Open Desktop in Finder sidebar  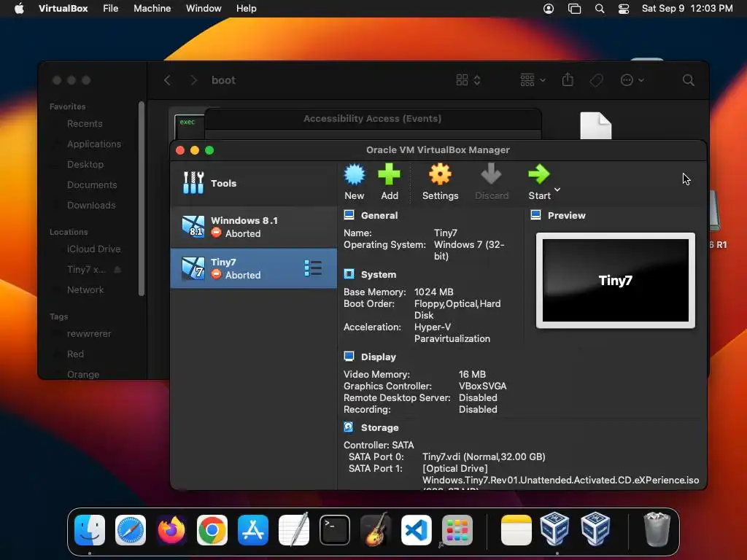(85, 164)
